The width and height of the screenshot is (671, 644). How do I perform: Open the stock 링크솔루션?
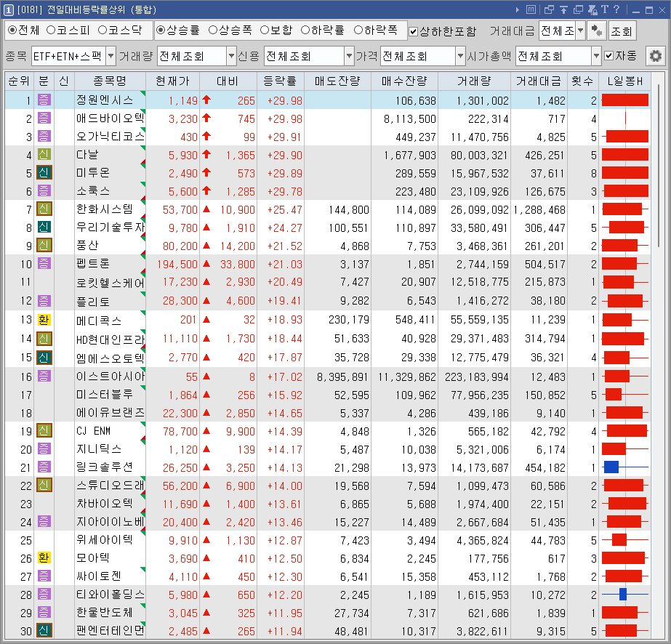(105, 467)
